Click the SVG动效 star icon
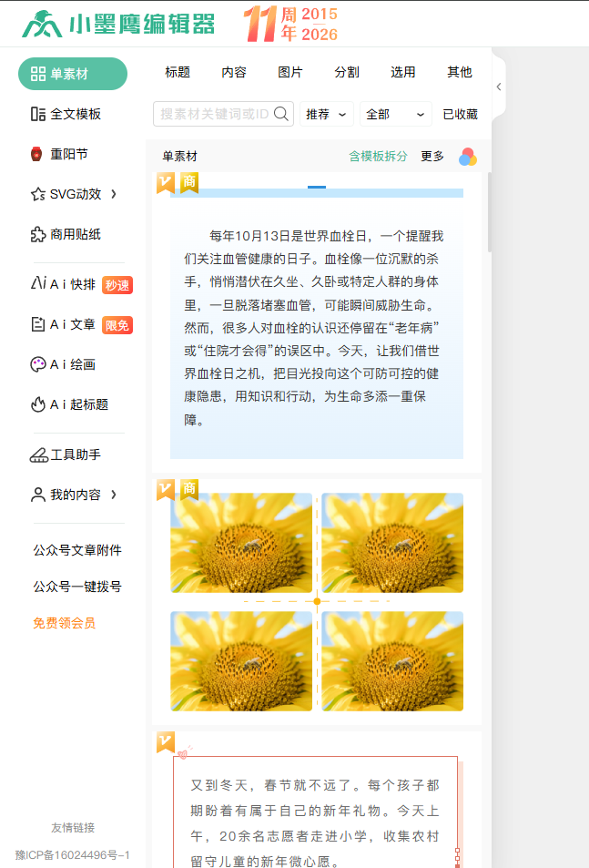Viewport: 589px width, 868px height. [38, 194]
